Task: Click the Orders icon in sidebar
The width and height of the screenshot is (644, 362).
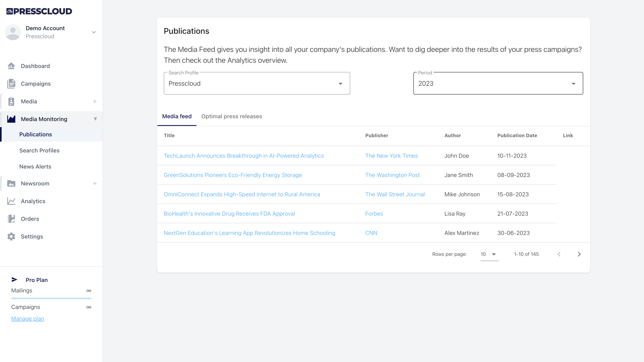Action: point(11,219)
